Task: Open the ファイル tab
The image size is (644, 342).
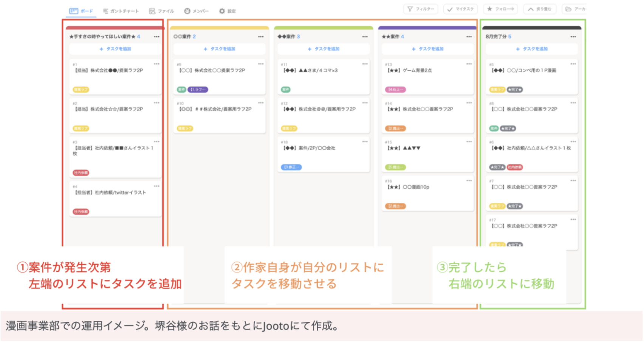Action: click(161, 11)
